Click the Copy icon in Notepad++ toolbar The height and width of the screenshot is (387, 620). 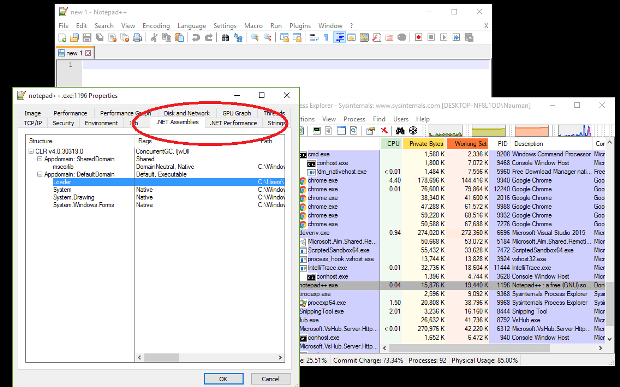(166, 38)
